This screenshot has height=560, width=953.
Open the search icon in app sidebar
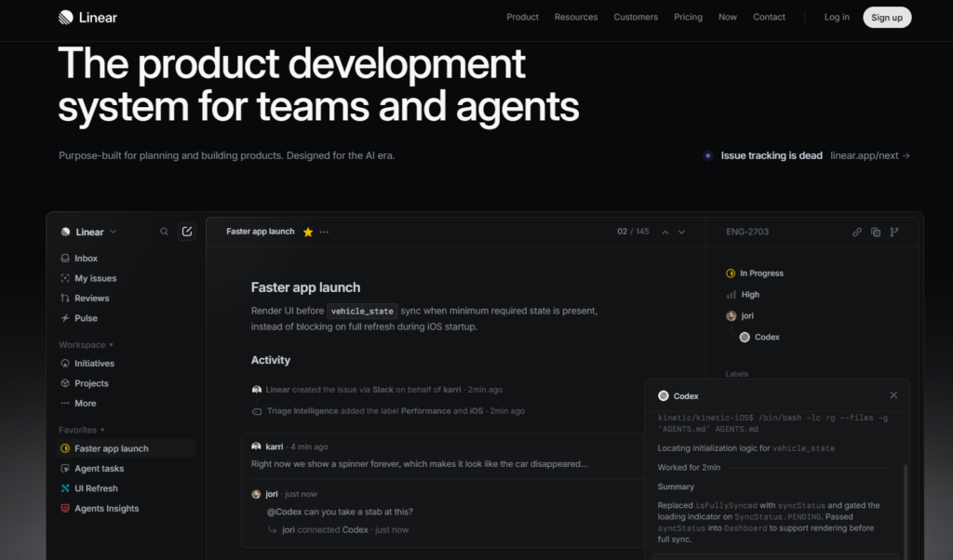coord(164,232)
